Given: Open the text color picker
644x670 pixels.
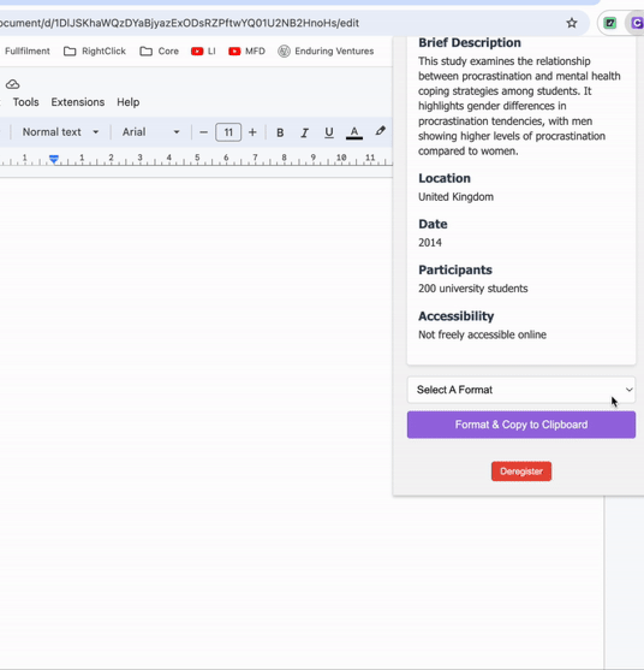Looking at the screenshot, I should (x=354, y=133).
